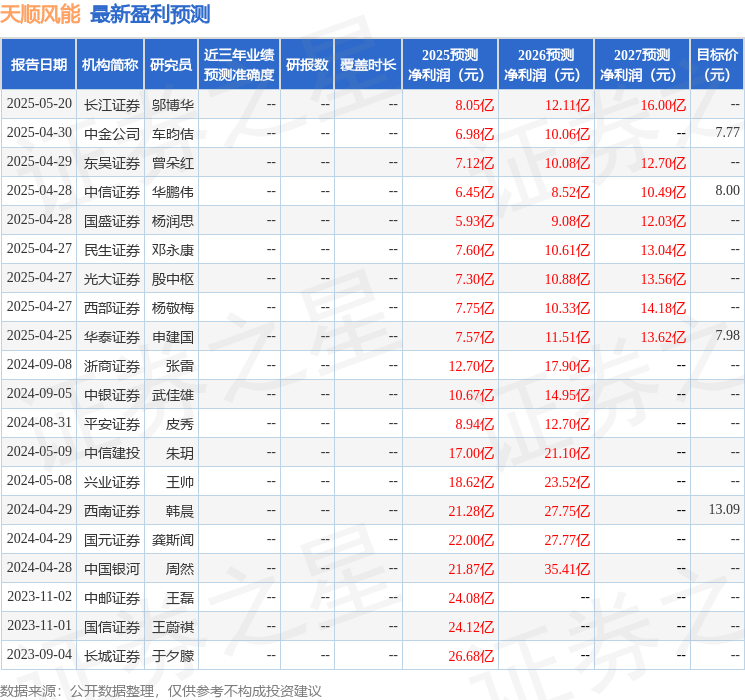Click the 6.45亿 profit value
This screenshot has height=700, width=745.
(x=475, y=192)
